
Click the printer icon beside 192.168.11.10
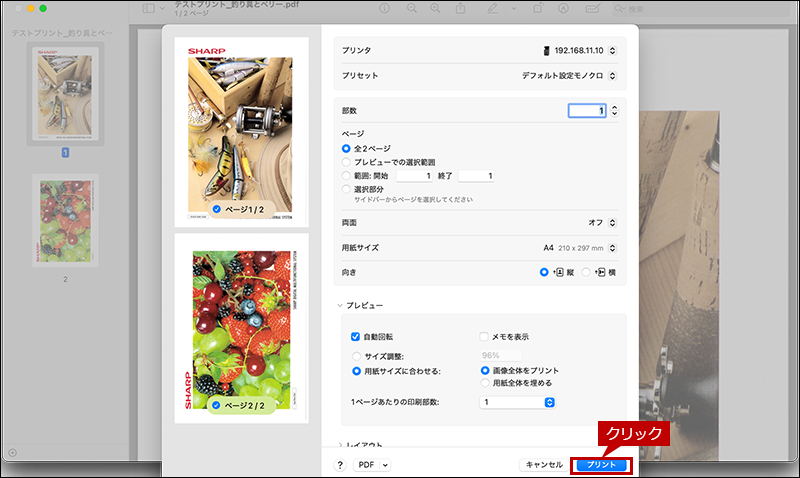point(545,50)
